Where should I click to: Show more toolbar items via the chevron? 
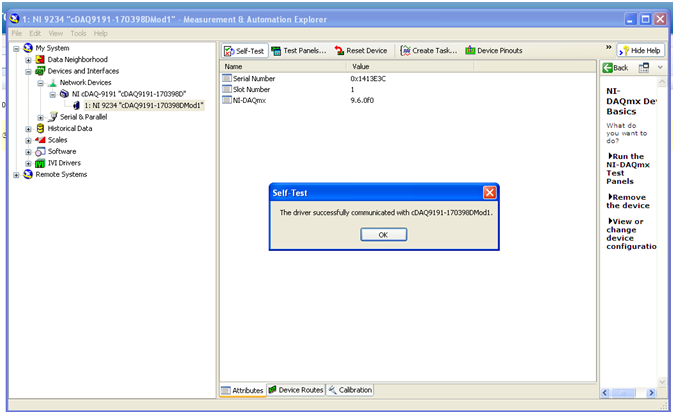pyautogui.click(x=609, y=47)
